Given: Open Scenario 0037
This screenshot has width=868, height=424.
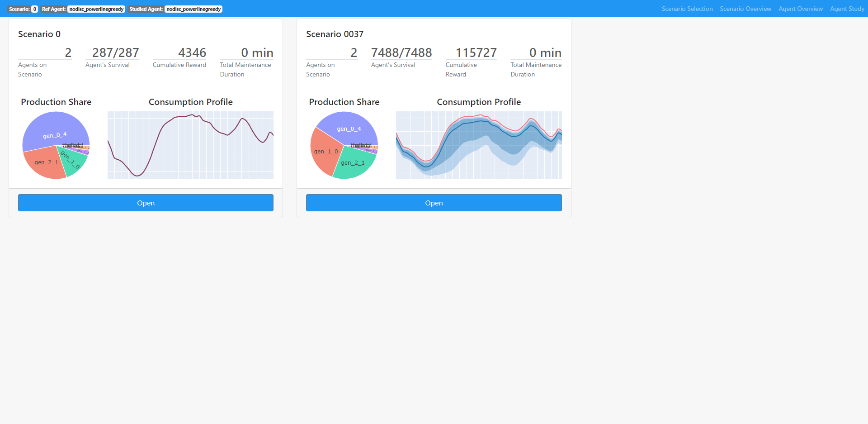Looking at the screenshot, I should tap(434, 203).
